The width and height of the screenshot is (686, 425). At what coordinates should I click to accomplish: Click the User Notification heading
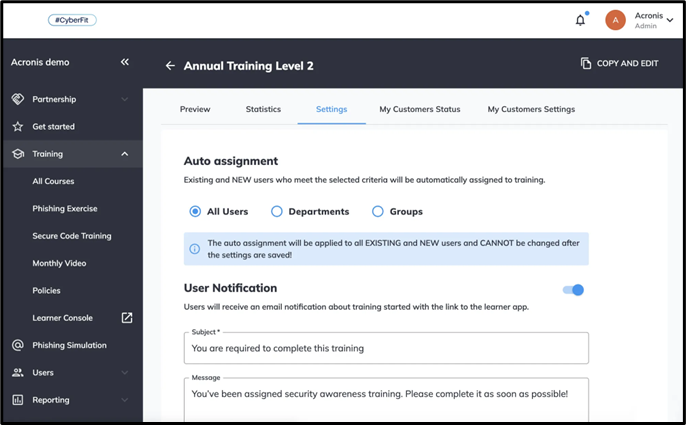(230, 288)
